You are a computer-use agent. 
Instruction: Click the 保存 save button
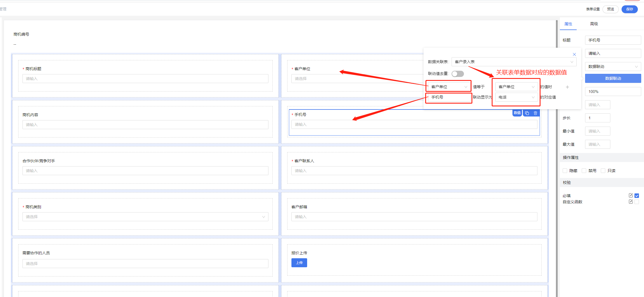[629, 9]
